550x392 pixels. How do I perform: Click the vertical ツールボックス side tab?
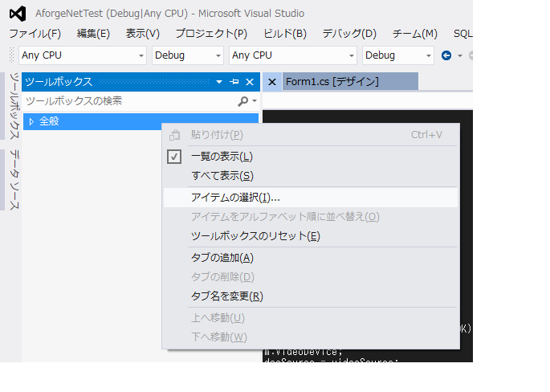point(14,106)
